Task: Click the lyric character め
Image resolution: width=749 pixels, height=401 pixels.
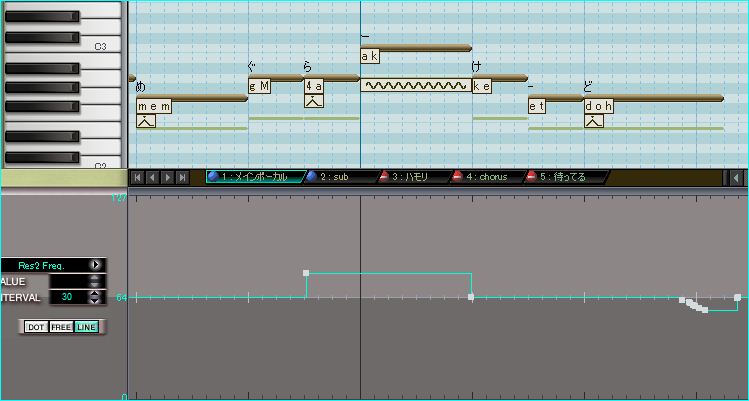Action: point(140,87)
